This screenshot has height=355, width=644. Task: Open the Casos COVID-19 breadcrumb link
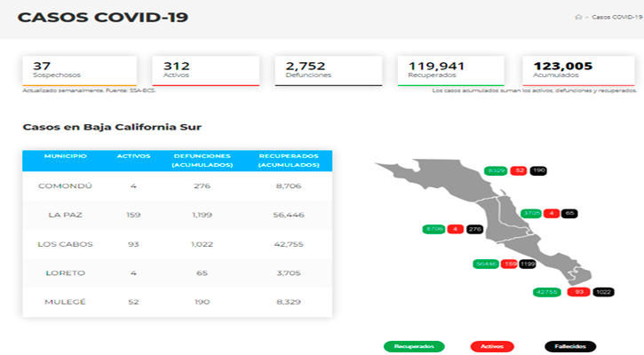616,17
